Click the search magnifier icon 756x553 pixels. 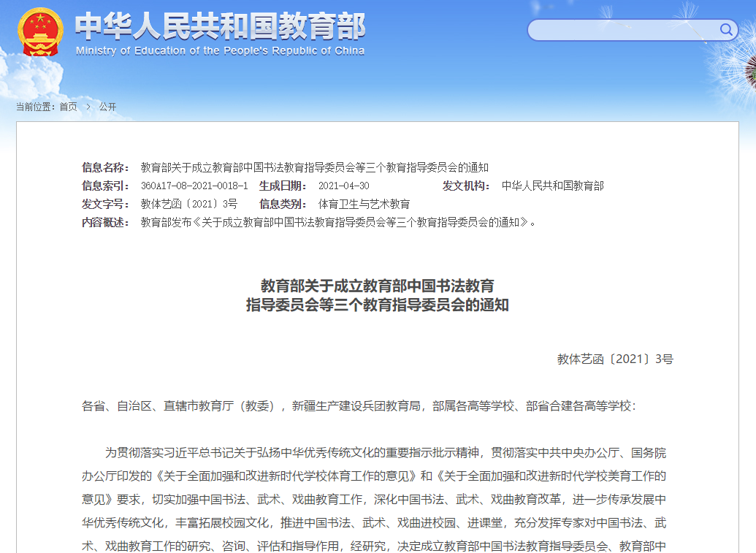[x=725, y=30]
